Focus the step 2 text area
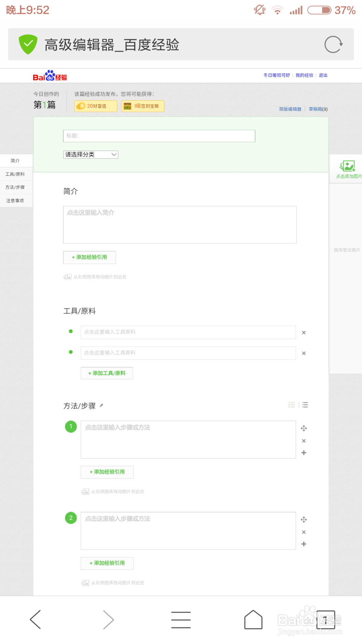Image resolution: width=362 pixels, height=644 pixels. tap(188, 531)
